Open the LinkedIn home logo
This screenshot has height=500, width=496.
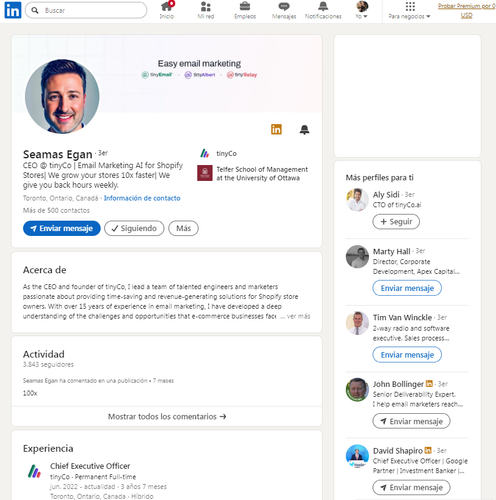(x=13, y=10)
